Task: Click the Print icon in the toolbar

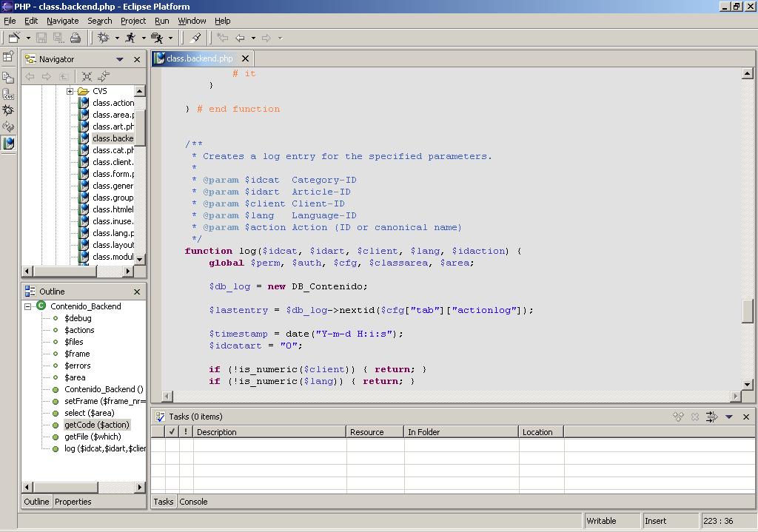Action: [75, 38]
